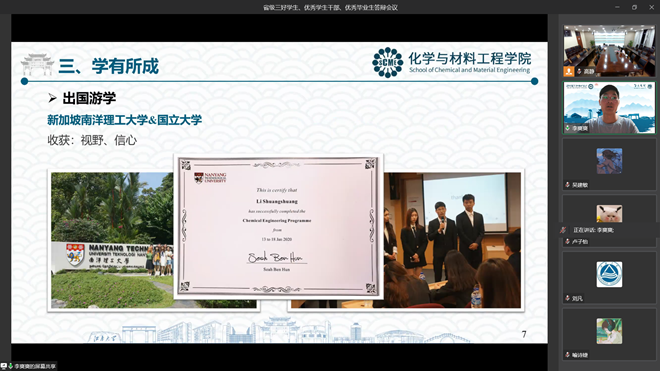Click the anime avatar of 吴建敏

point(609,161)
